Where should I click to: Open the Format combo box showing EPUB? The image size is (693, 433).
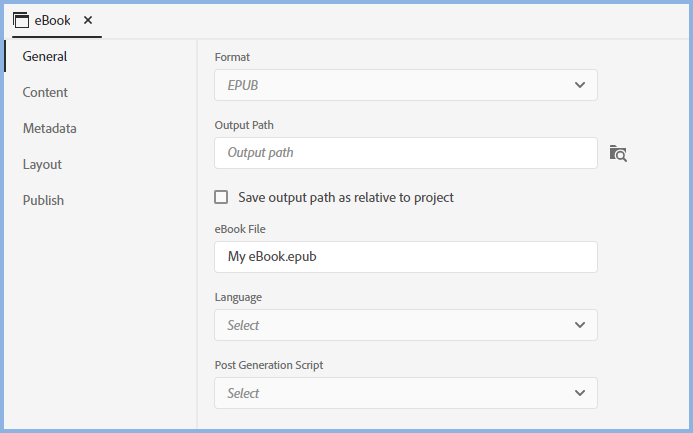(x=395, y=85)
